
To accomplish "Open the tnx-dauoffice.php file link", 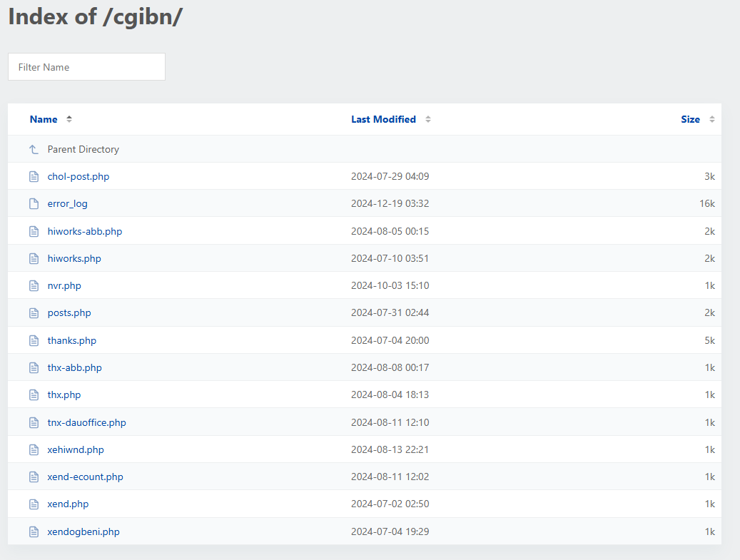I will point(86,422).
